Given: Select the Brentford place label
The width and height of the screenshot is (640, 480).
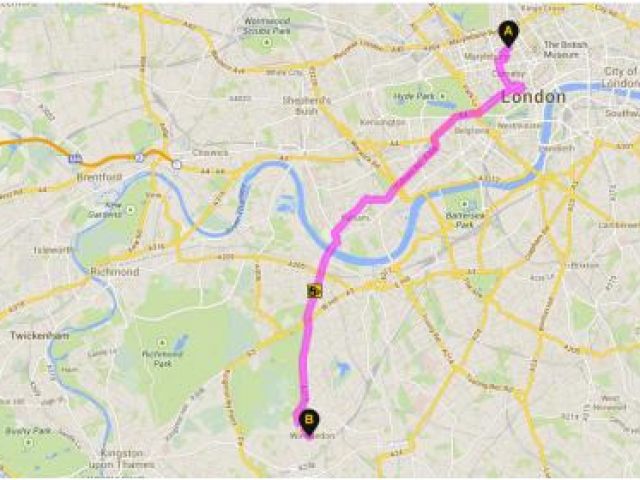Looking at the screenshot, I should [x=99, y=178].
